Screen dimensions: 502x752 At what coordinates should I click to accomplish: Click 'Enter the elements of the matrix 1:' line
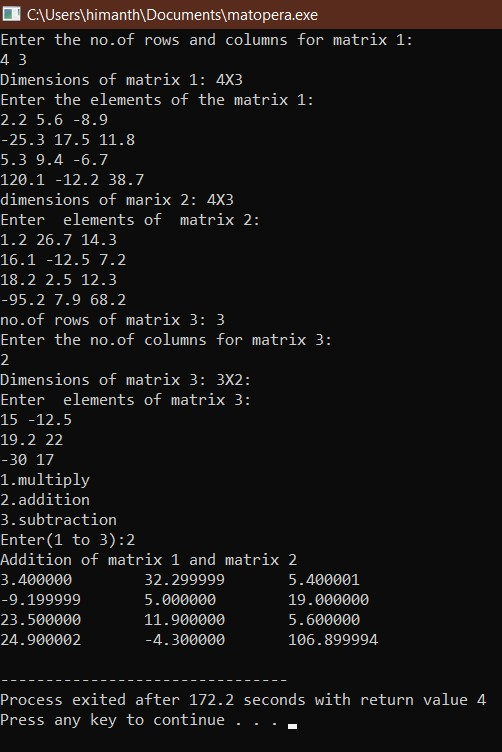pyautogui.click(x=157, y=100)
